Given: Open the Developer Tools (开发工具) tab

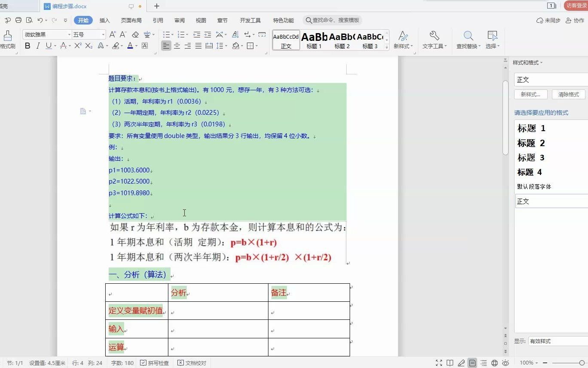Looking at the screenshot, I should pos(250,20).
